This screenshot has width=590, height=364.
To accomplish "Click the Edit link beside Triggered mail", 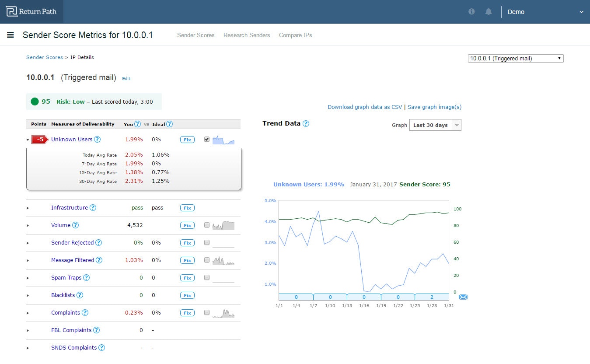I will pyautogui.click(x=126, y=79).
